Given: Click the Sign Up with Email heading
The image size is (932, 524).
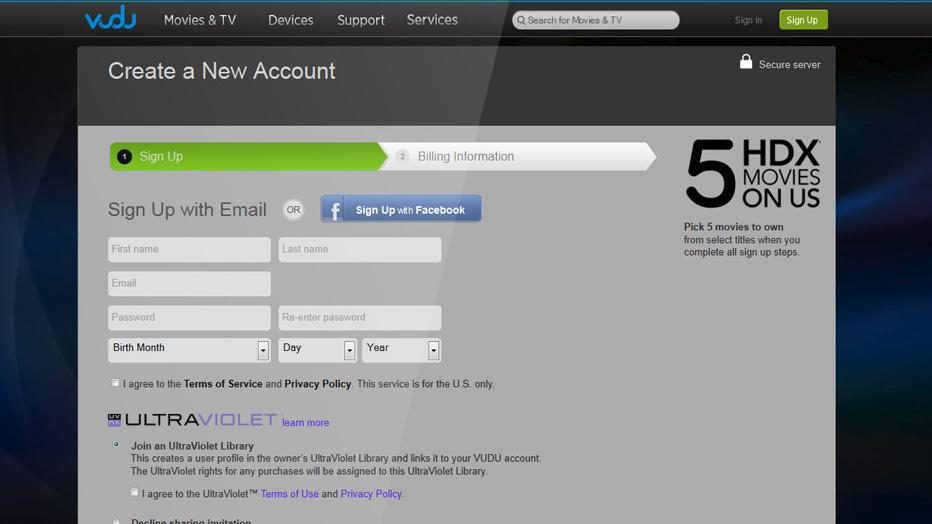Looking at the screenshot, I should coord(187,210).
